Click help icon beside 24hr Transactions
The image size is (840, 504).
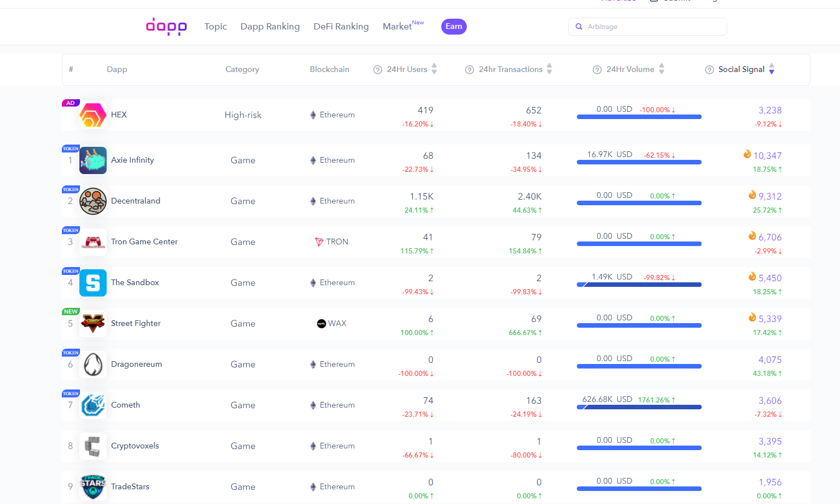(x=470, y=70)
